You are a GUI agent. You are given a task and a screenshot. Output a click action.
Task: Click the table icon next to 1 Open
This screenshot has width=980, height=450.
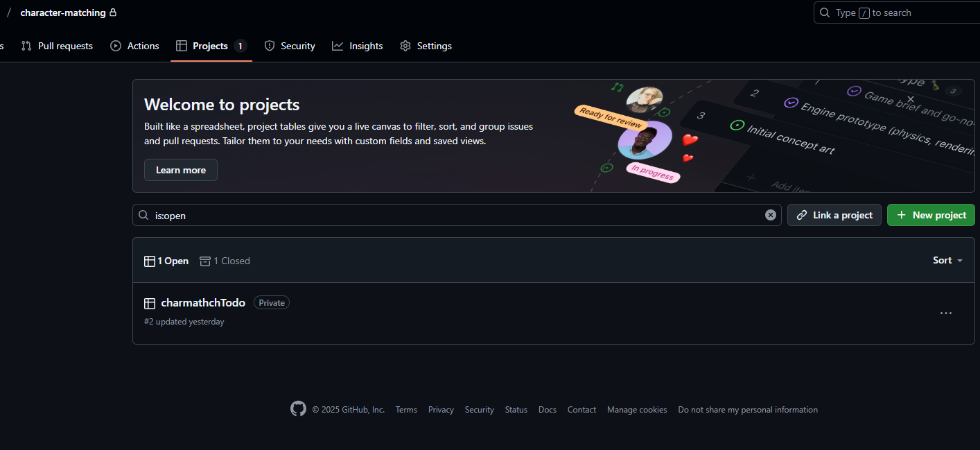(x=150, y=261)
